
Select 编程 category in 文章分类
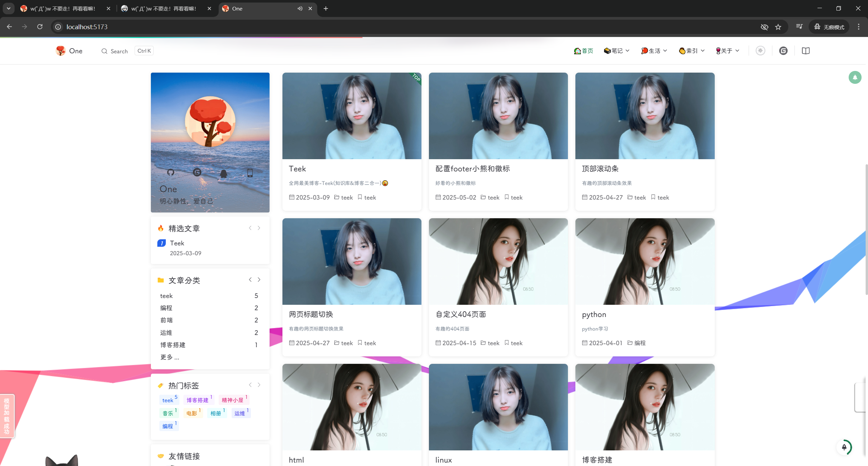point(209,308)
